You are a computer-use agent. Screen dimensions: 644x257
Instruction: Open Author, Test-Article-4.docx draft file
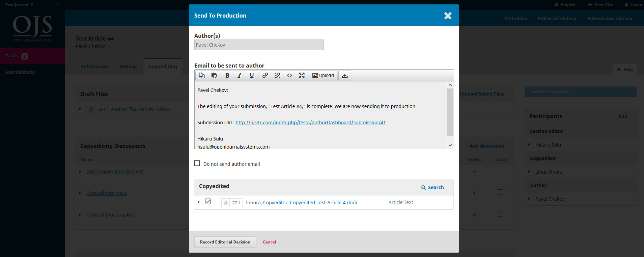point(140,109)
